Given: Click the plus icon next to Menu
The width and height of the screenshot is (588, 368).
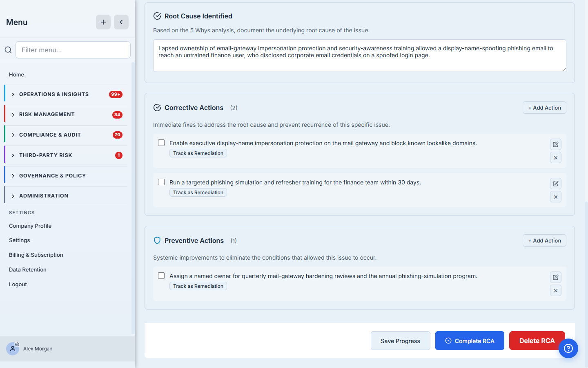Looking at the screenshot, I should [103, 22].
